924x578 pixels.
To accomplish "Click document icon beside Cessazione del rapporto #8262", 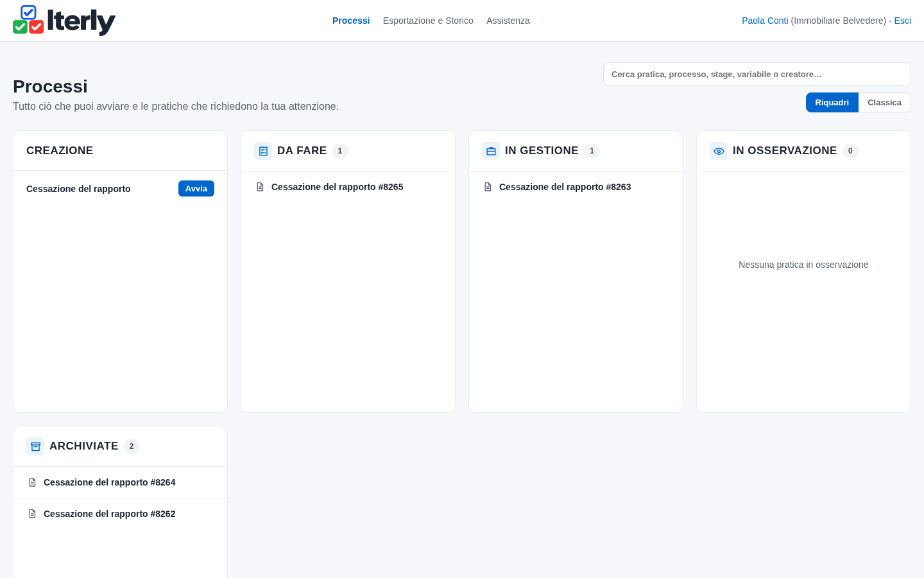I will click(32, 514).
